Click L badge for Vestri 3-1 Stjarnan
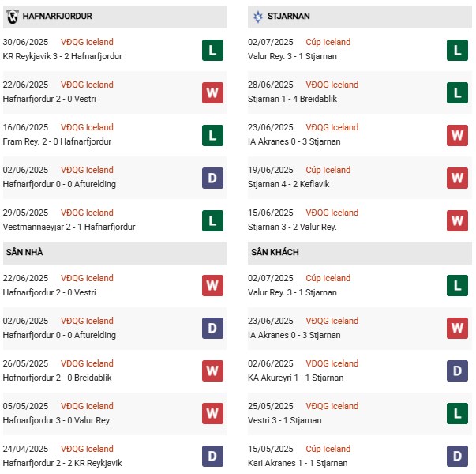476x474 pixels. (x=456, y=414)
